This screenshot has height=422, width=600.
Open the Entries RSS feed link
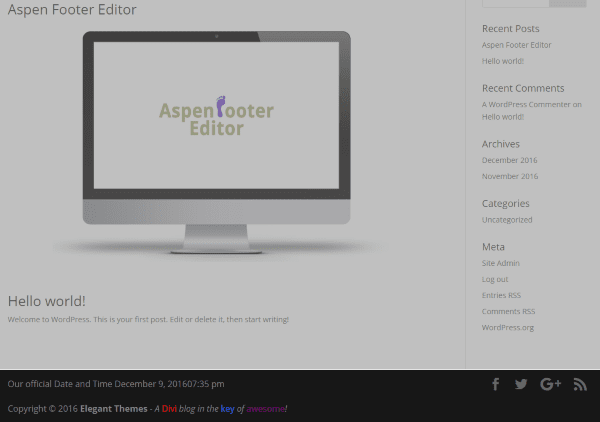point(501,295)
